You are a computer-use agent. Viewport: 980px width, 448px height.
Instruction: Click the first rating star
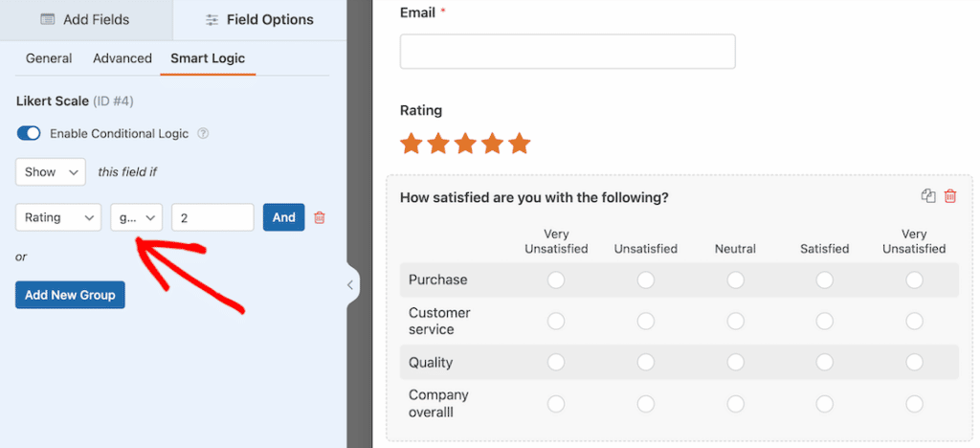point(412,144)
